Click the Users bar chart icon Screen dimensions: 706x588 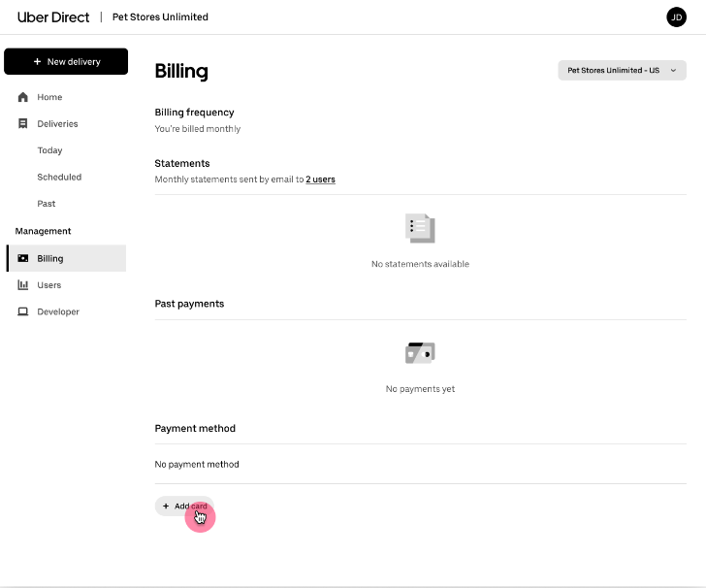pyautogui.click(x=23, y=285)
